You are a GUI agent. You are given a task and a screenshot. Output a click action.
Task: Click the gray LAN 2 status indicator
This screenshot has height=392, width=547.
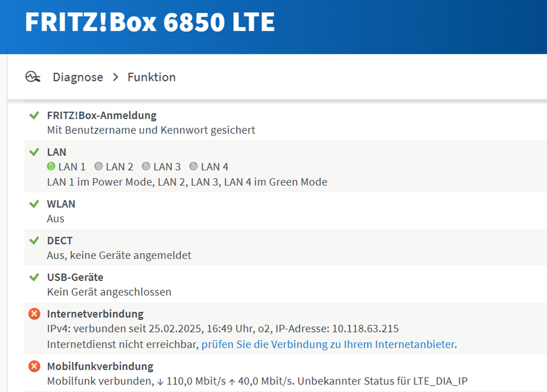coord(98,167)
